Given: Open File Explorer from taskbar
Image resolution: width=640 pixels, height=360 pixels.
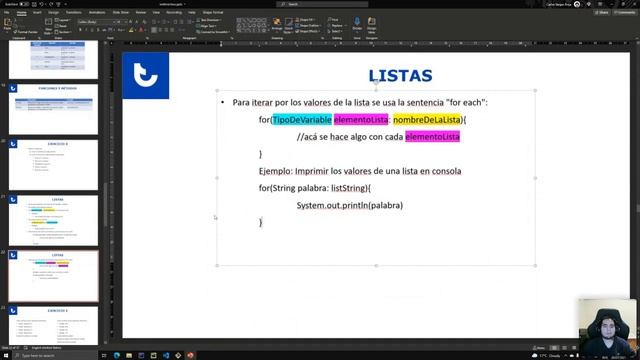Looking at the screenshot, I should 129,356.
